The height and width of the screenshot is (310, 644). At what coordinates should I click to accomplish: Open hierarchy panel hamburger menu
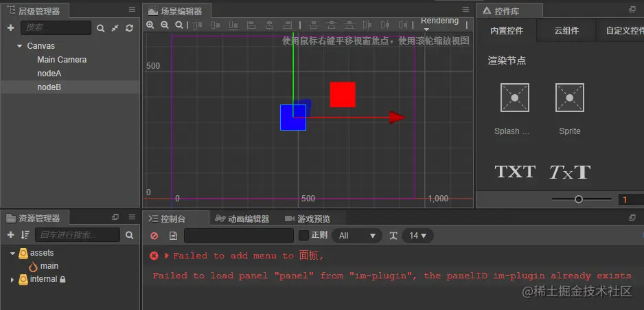(132, 10)
